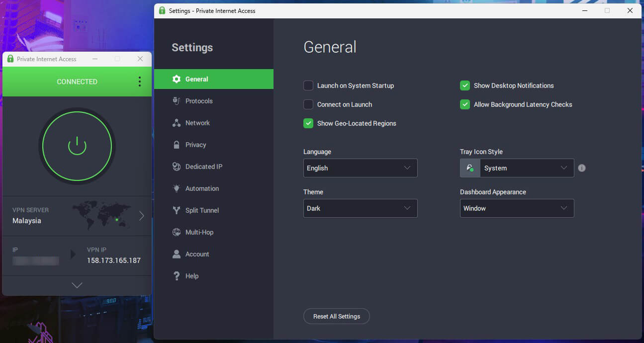This screenshot has width=644, height=343.
Task: Enable Connect on Launch checkbox
Action: click(x=308, y=104)
